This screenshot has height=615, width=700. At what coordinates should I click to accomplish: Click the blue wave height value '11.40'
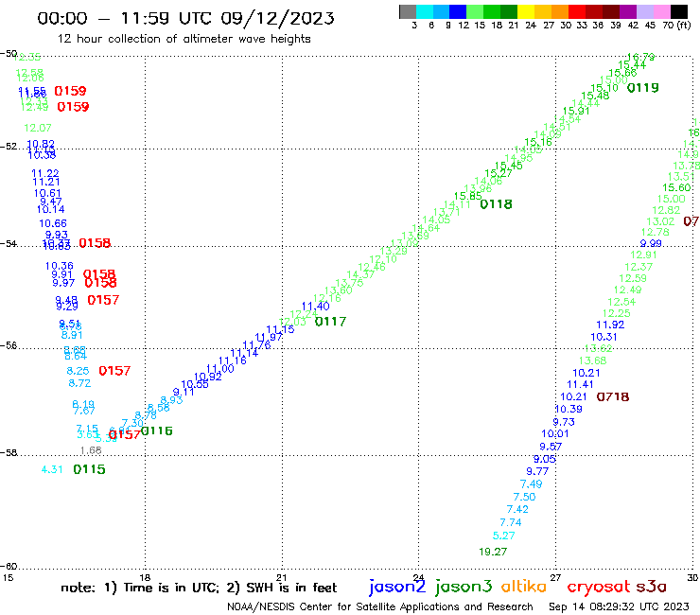coord(316,307)
